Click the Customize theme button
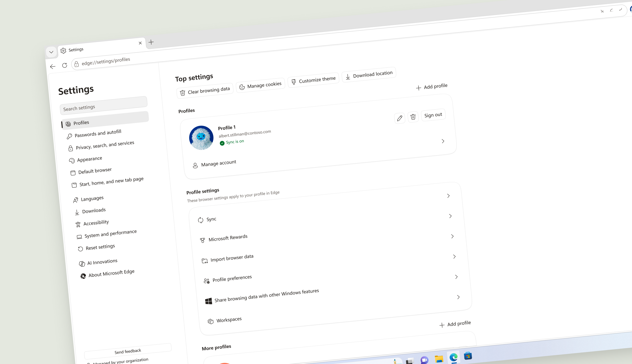Screen dimensions: 632x364 coord(313,80)
